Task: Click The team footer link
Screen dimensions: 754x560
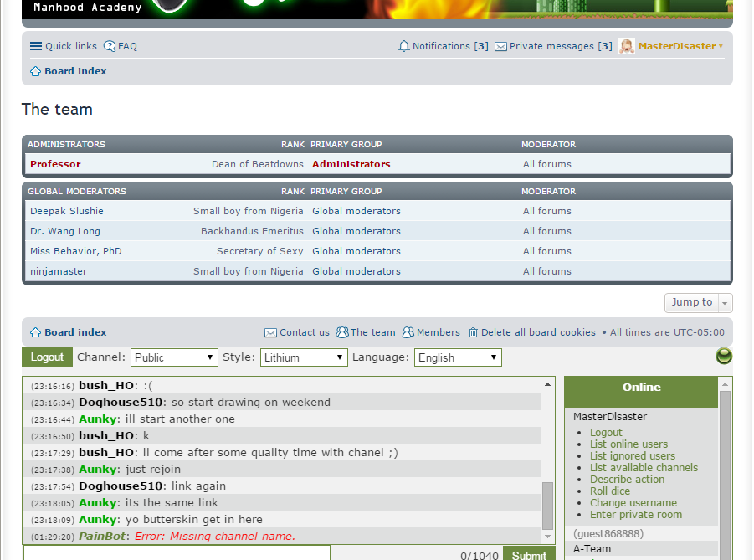Action: pos(372,332)
